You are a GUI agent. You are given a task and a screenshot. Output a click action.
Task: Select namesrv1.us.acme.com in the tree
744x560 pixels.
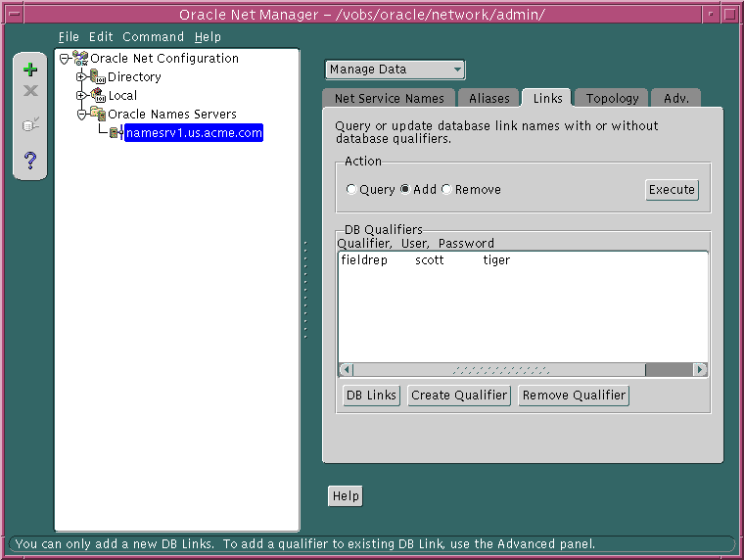pos(194,133)
